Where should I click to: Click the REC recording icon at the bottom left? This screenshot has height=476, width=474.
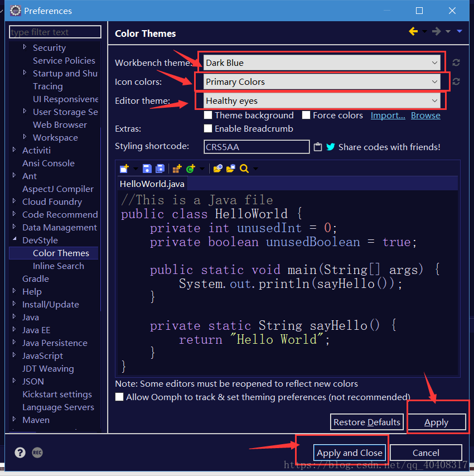point(37,453)
